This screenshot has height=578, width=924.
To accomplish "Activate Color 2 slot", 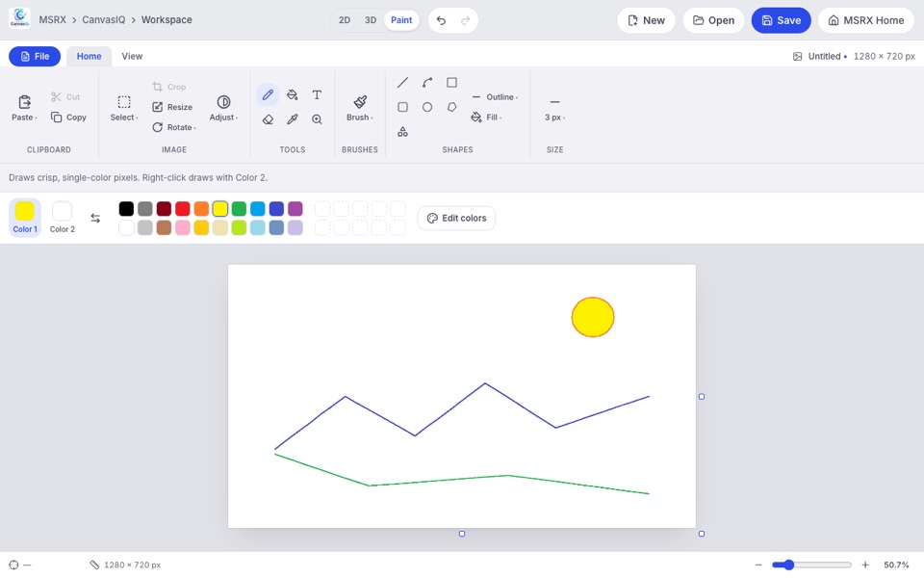I will click(62, 218).
